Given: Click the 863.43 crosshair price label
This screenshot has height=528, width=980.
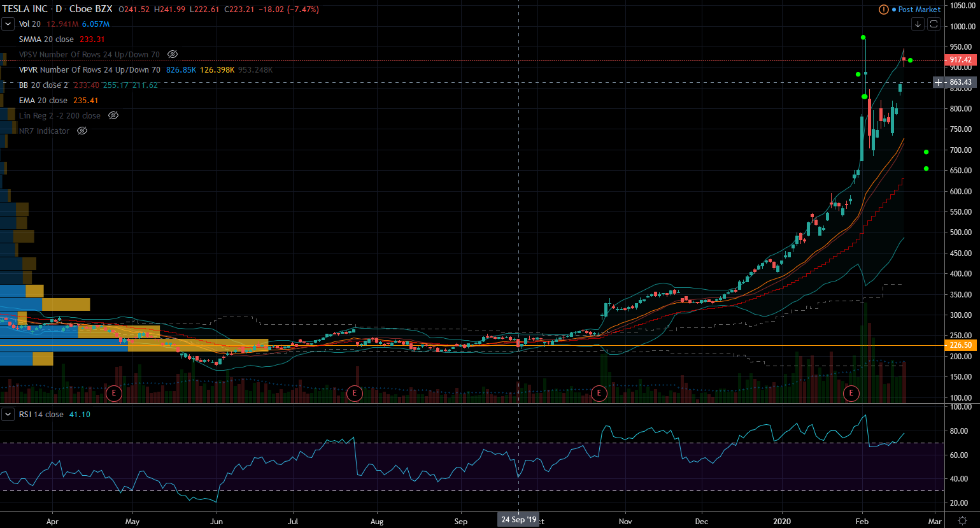Looking at the screenshot, I should coord(961,82).
